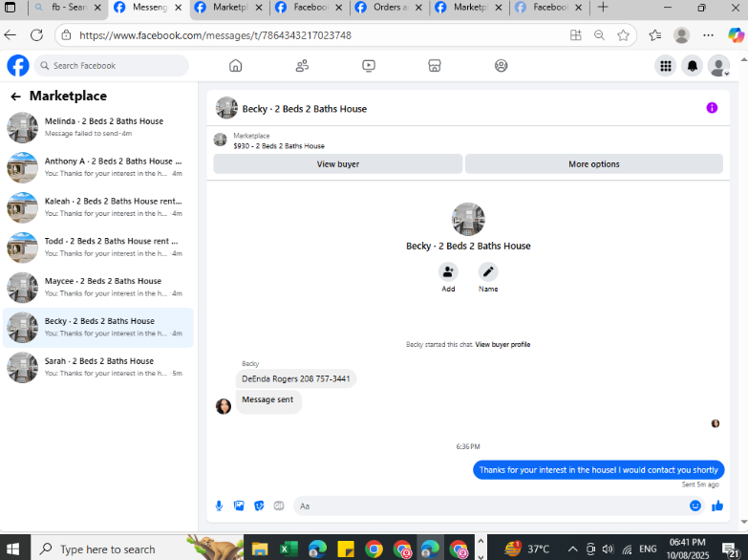Click the pencil Name icon
Screen dimensions: 748x560
point(488,271)
